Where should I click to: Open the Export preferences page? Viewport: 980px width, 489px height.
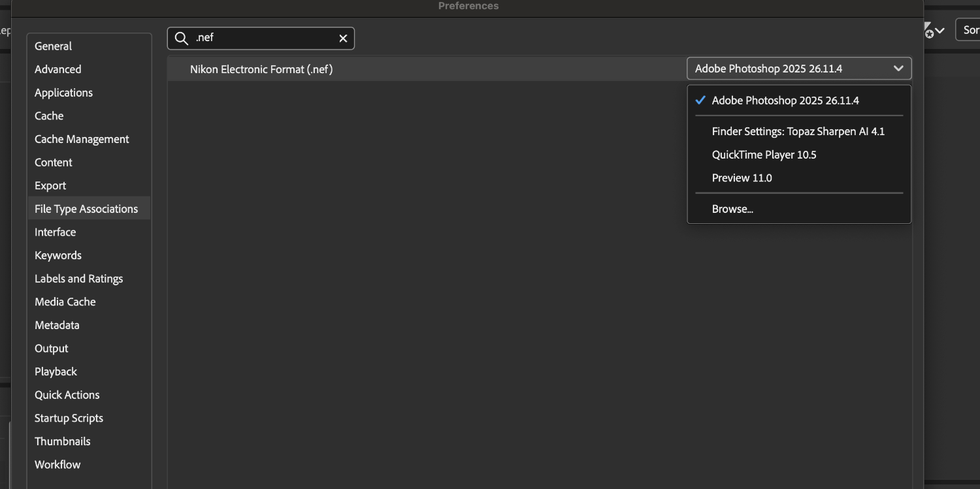(x=50, y=185)
